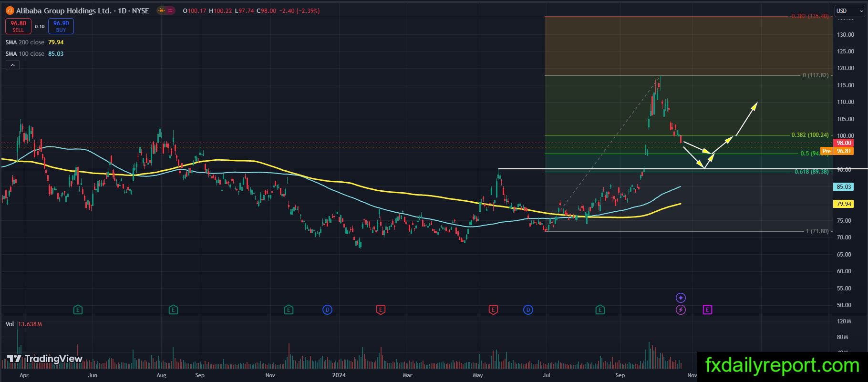Open the red earnings marker for May 2024

(493, 310)
